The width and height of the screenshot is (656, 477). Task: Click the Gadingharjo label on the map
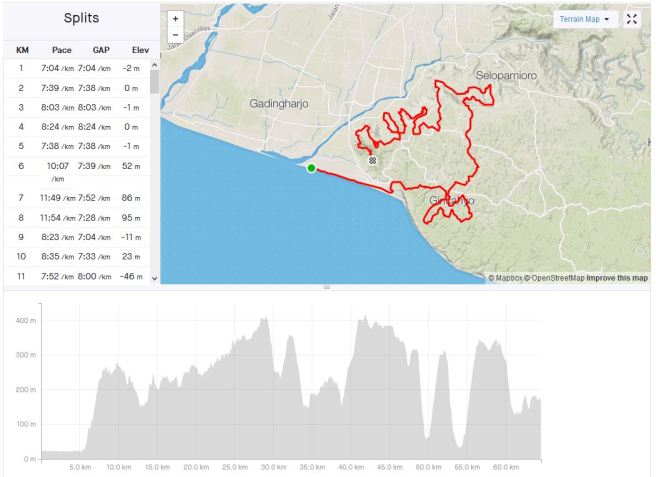click(x=279, y=103)
